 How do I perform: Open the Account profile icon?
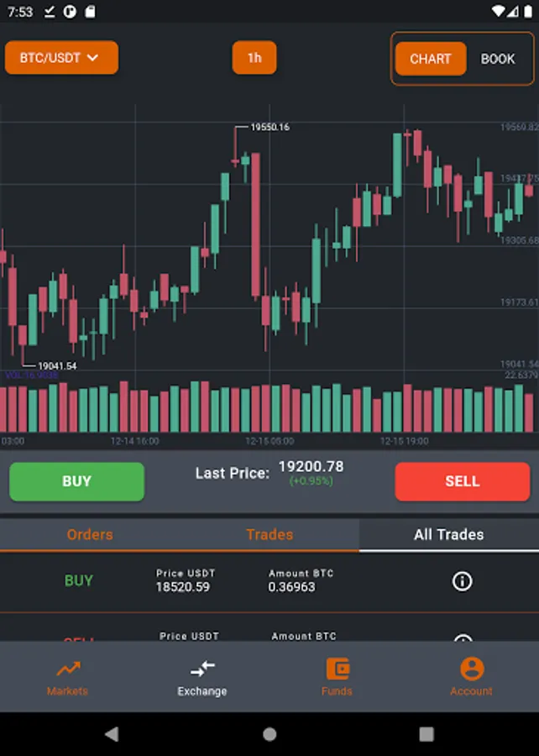pyautogui.click(x=471, y=669)
